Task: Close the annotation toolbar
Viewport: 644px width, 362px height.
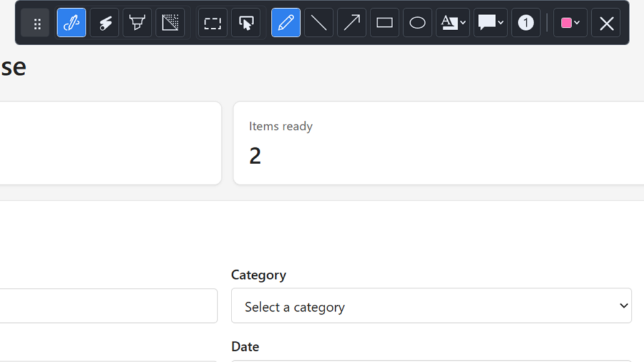Action: pyautogui.click(x=606, y=23)
